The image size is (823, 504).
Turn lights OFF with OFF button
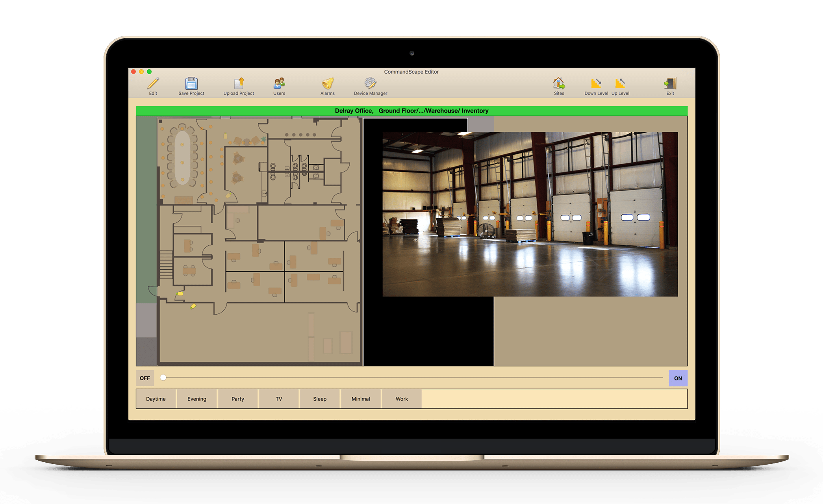coord(145,378)
